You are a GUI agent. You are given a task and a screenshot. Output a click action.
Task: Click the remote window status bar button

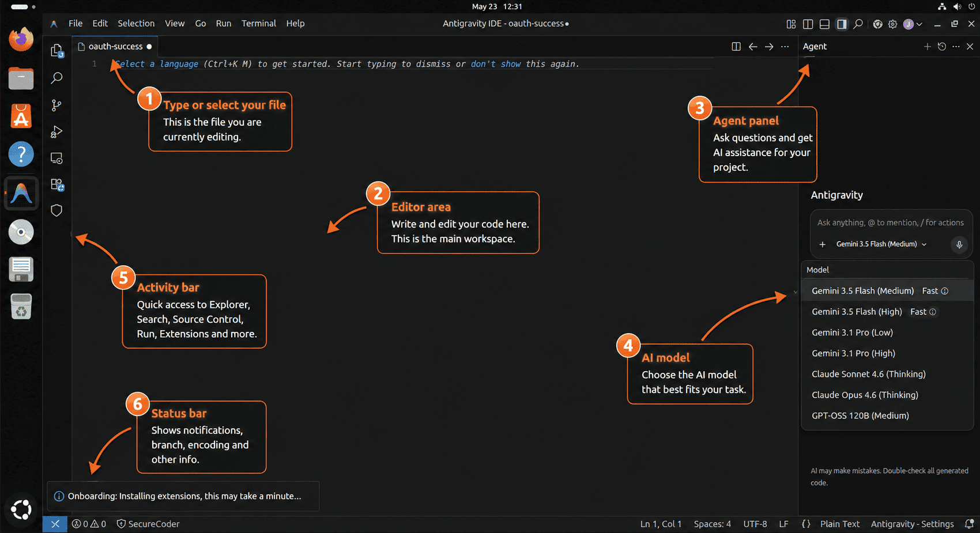[x=55, y=524]
